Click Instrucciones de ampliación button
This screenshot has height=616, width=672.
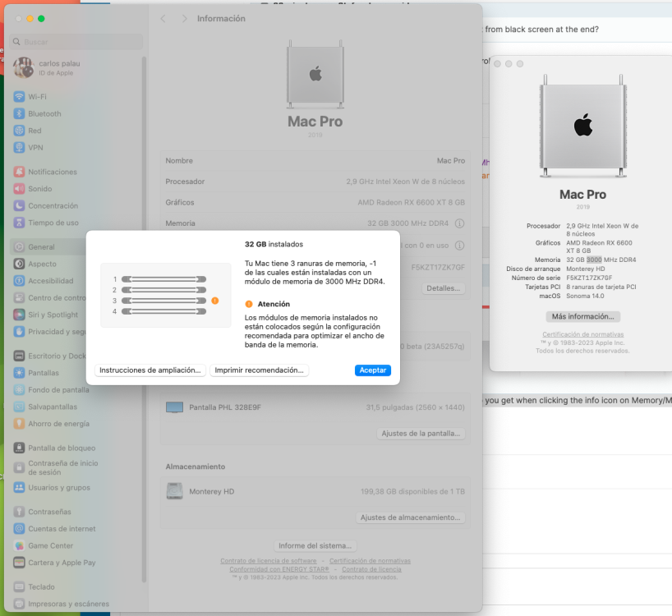(x=150, y=370)
